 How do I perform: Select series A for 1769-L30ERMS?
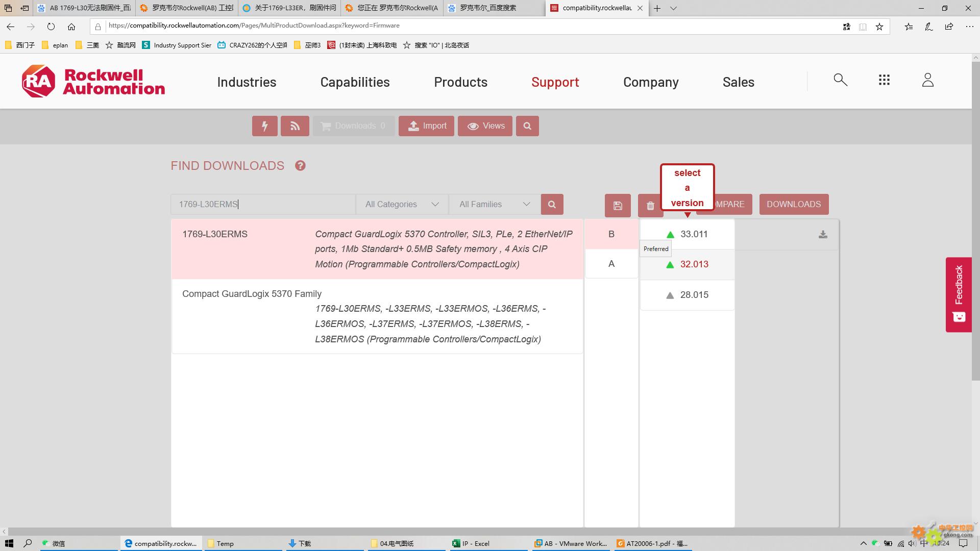pos(611,264)
